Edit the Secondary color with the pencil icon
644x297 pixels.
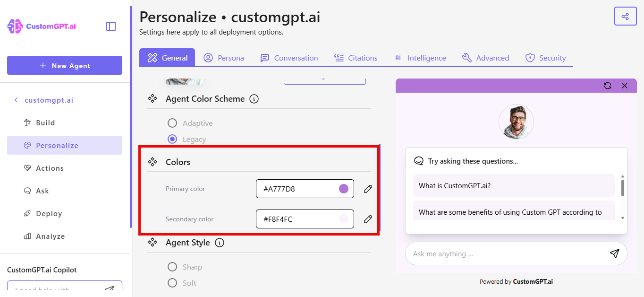click(x=368, y=219)
